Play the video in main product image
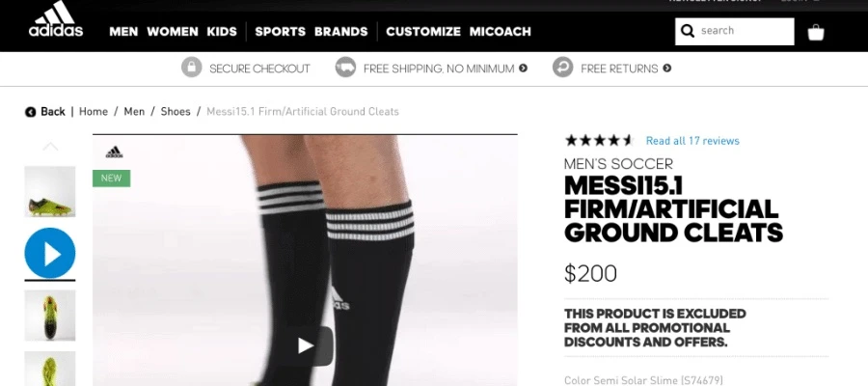This screenshot has height=386, width=868. tap(308, 345)
